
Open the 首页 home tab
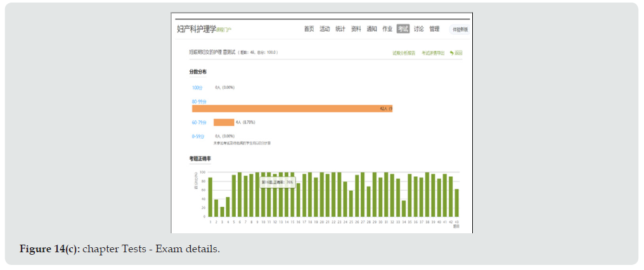coord(309,29)
